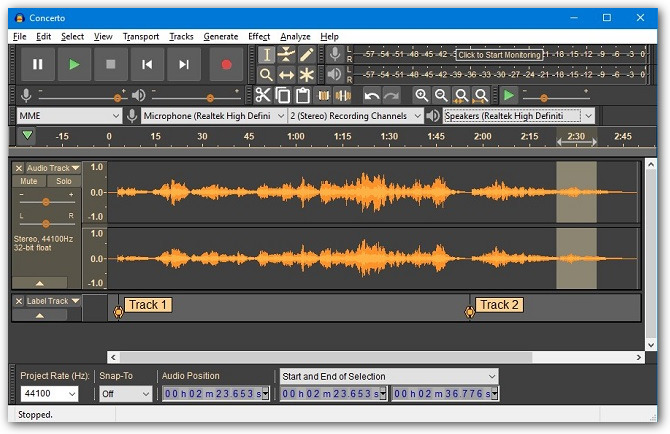This screenshot has height=434, width=670.
Task: Solo the Audio Track
Action: click(63, 182)
